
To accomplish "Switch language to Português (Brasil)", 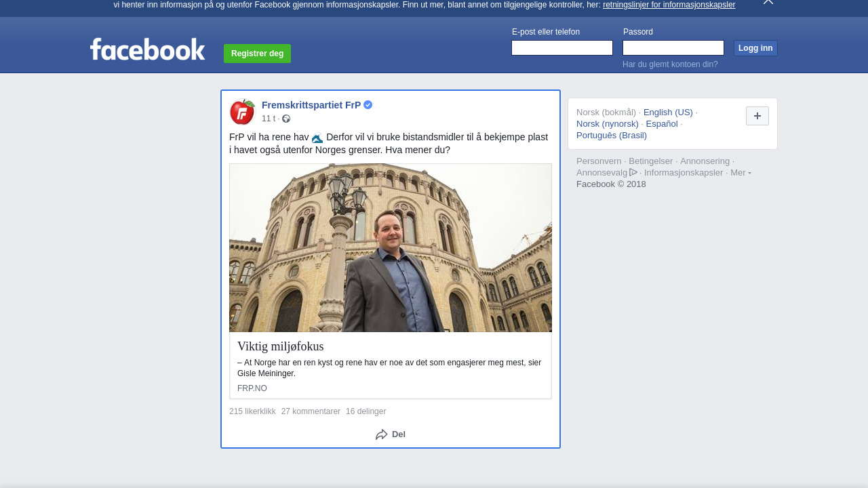I will coord(612,136).
